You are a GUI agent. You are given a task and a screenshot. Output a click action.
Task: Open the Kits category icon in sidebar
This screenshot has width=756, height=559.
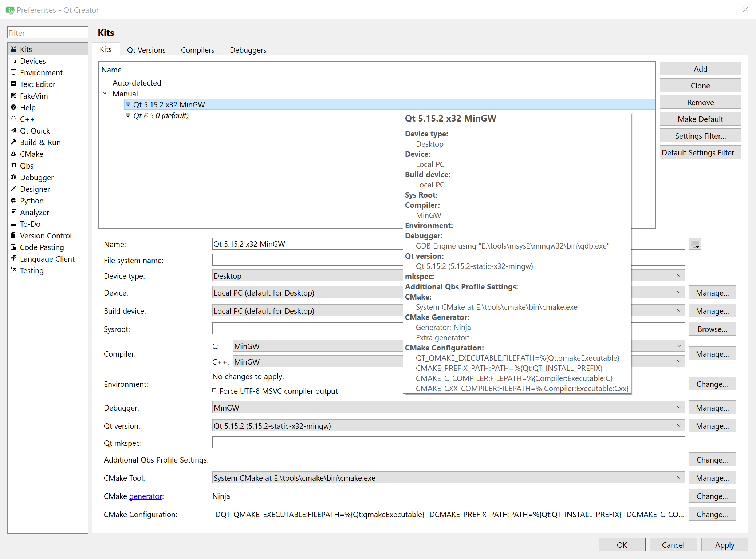pos(14,49)
